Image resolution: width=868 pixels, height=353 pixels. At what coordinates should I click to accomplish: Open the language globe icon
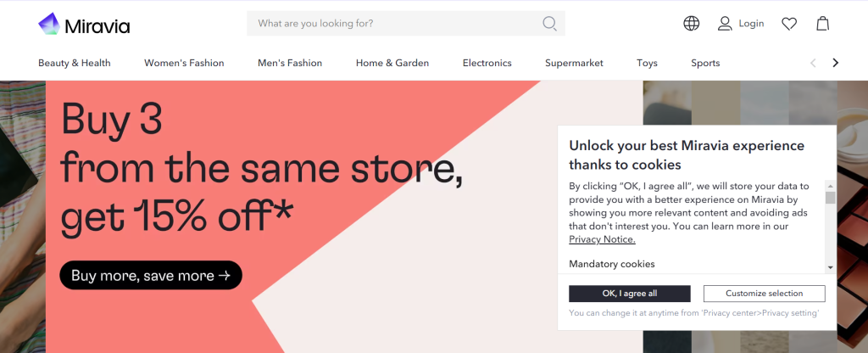[692, 24]
